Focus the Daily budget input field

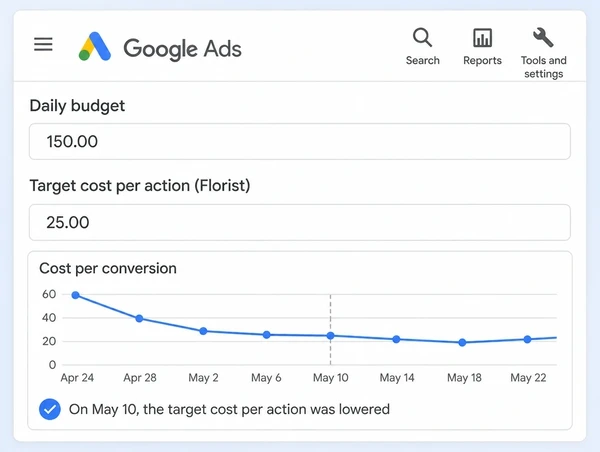(x=300, y=141)
